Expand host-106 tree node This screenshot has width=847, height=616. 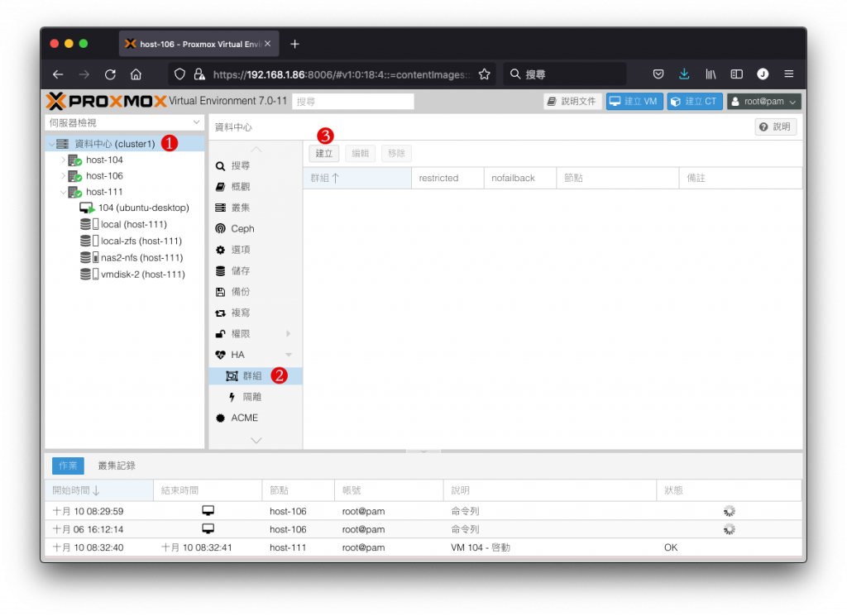point(63,175)
